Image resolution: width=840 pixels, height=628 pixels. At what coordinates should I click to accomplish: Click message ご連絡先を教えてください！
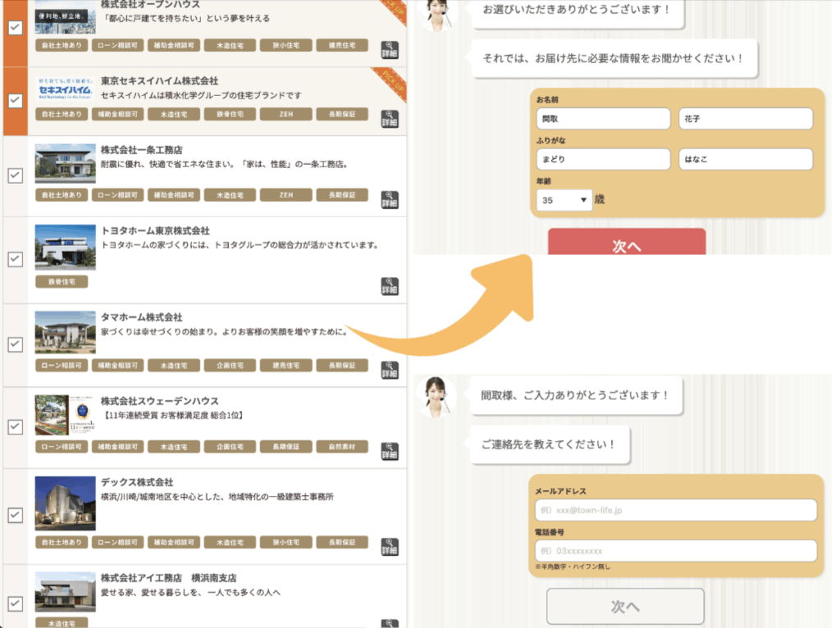[x=549, y=444]
